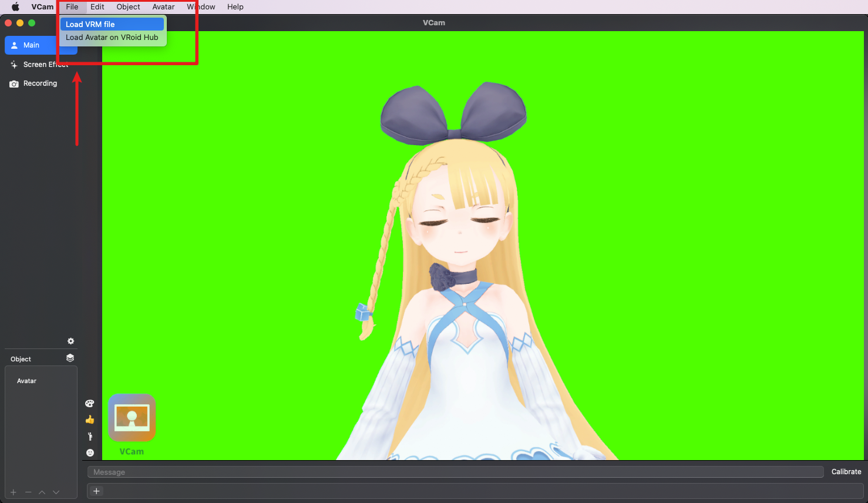
Task: Select the waving person motion icon
Action: click(x=90, y=436)
